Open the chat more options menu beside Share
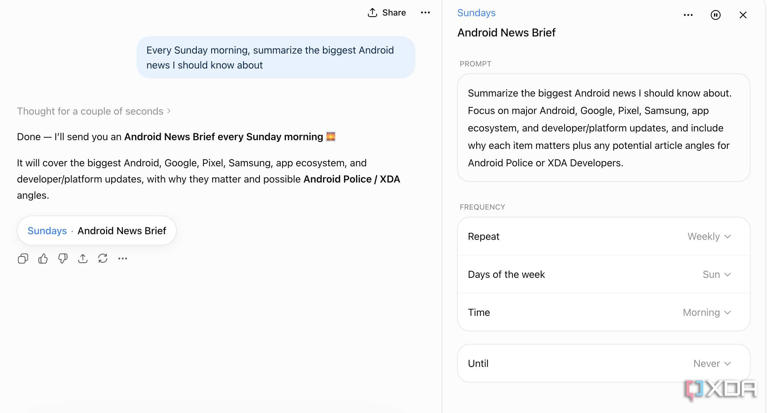The image size is (768, 413). [425, 13]
